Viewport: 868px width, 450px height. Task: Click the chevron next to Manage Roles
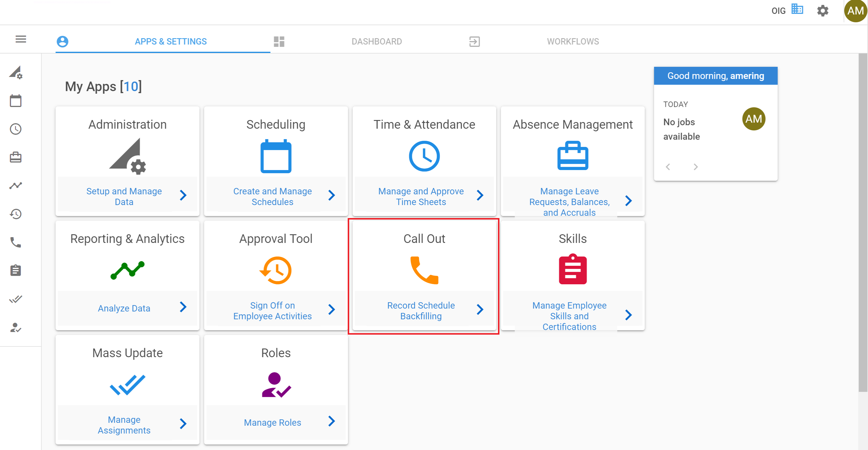click(x=332, y=421)
